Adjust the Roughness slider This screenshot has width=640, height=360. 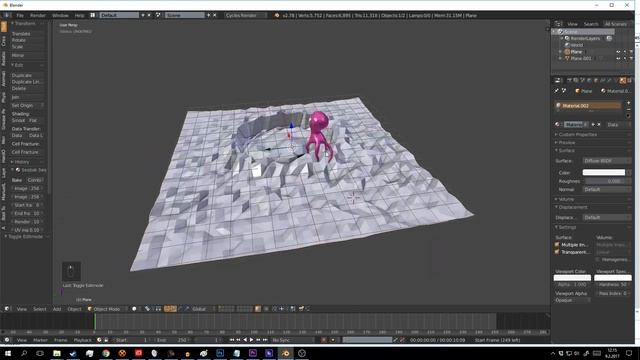pos(607,181)
